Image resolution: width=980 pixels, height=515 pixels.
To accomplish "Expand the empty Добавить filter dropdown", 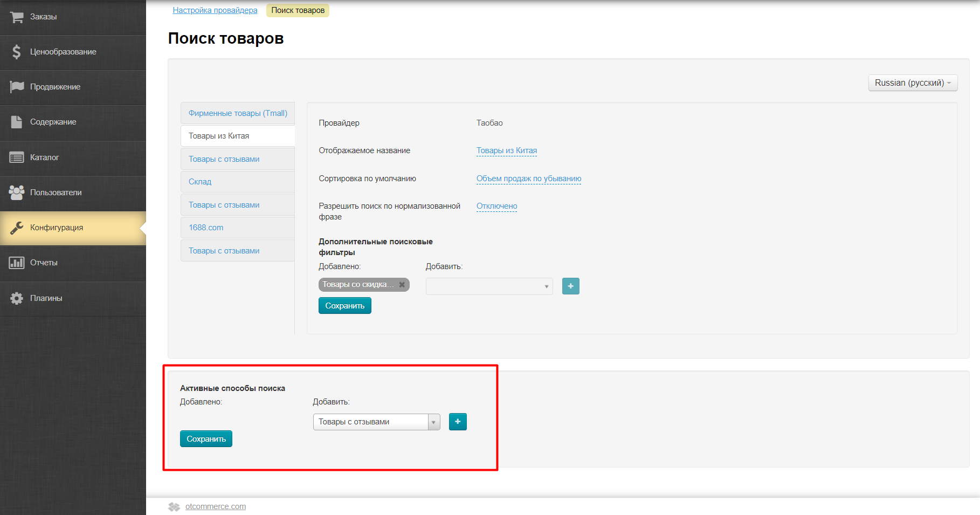I will tap(488, 286).
